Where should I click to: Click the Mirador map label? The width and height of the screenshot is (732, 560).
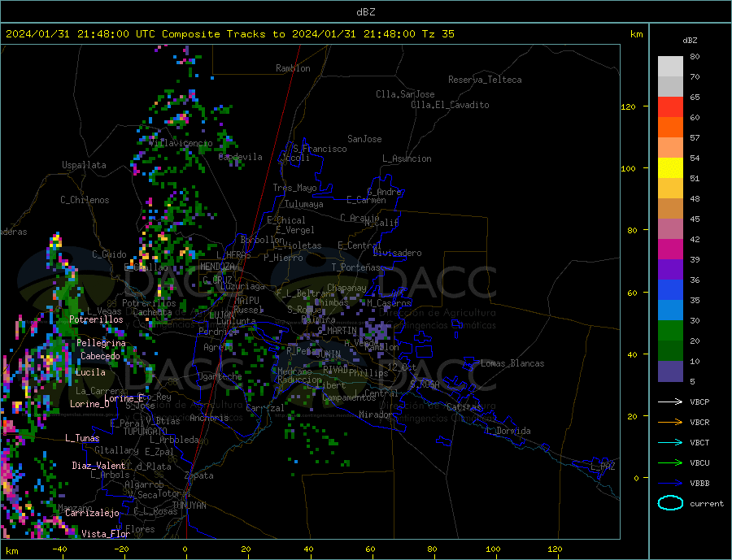tap(375, 415)
